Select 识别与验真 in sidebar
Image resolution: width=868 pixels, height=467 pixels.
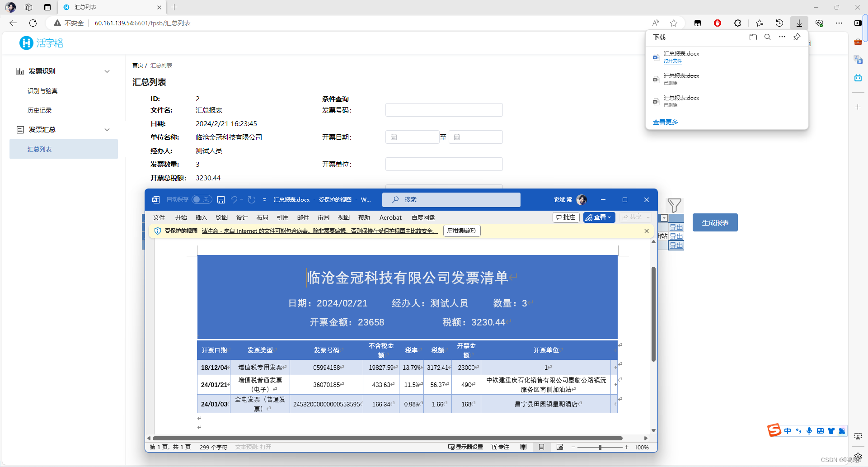[x=42, y=91]
